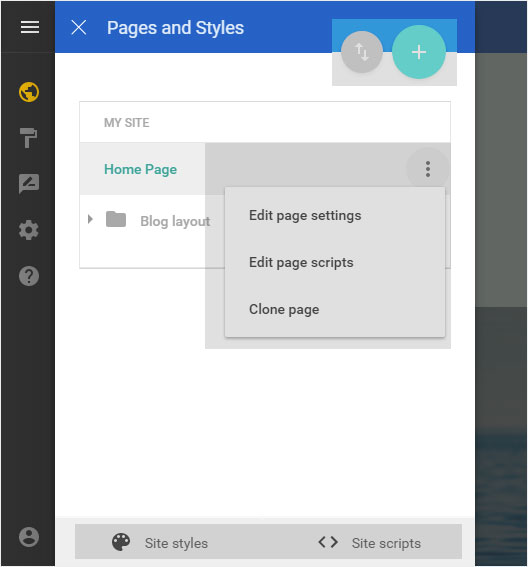Click the reorder pages arrows button
This screenshot has height=567, width=528.
click(362, 52)
